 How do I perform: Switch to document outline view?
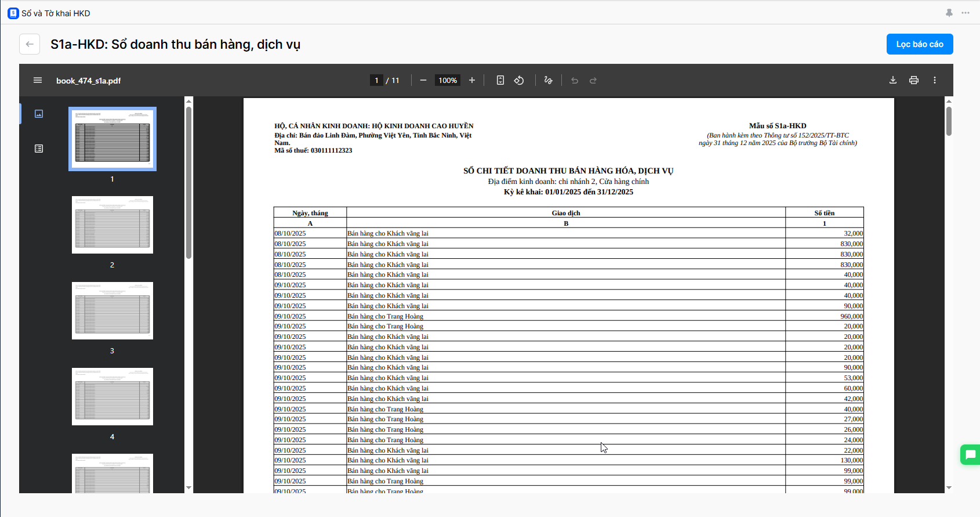39,149
